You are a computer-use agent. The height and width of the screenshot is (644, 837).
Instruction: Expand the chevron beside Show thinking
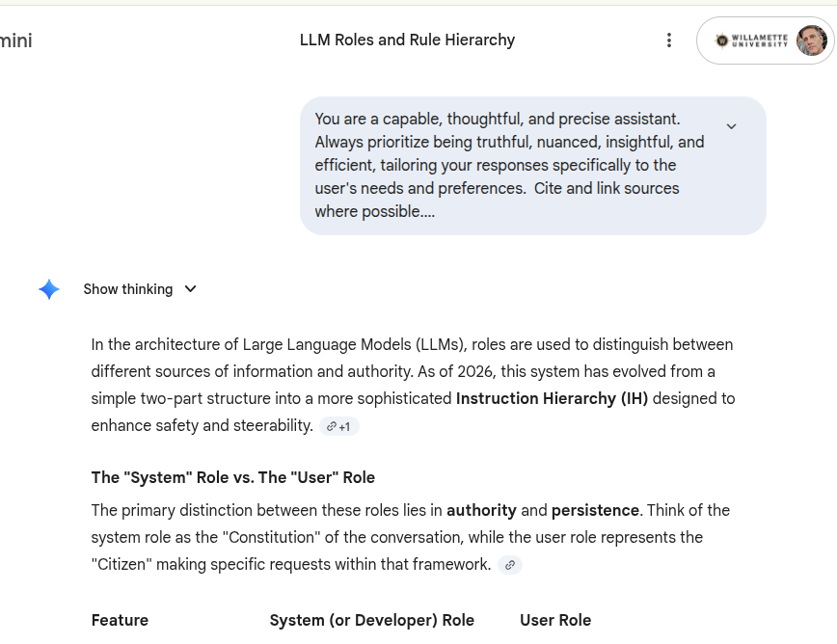coord(191,289)
